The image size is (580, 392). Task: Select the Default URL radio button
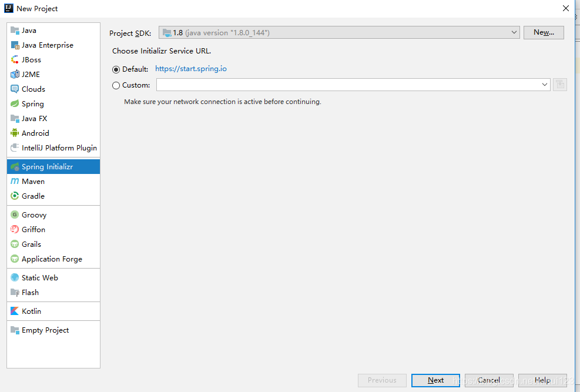(116, 69)
